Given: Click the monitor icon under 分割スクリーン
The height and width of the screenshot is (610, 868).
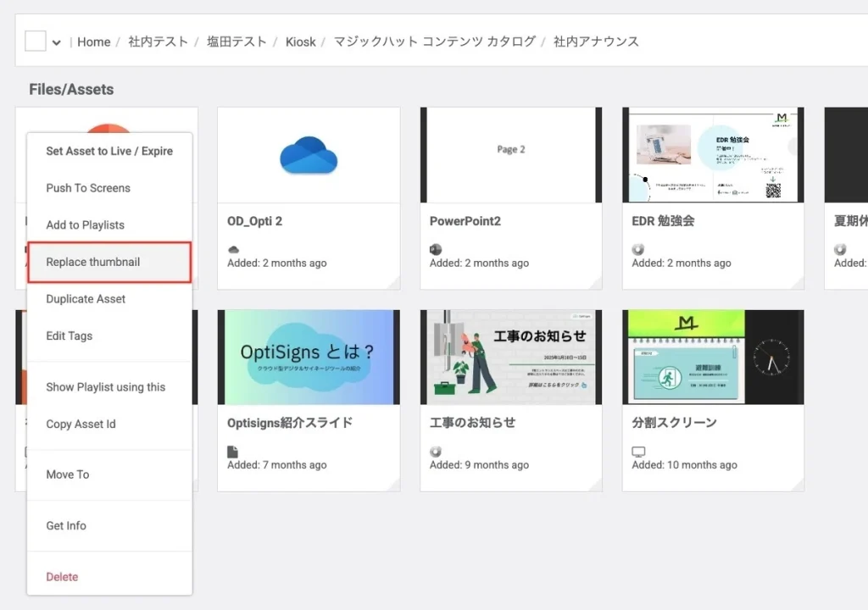Looking at the screenshot, I should coord(638,452).
